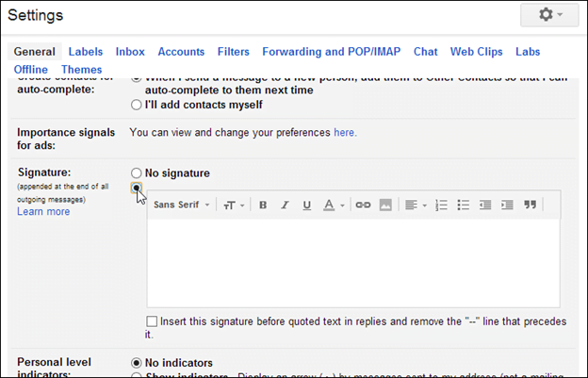The height and width of the screenshot is (378, 588).
Task: Create a bulleted list in signature
Action: pyautogui.click(x=463, y=205)
